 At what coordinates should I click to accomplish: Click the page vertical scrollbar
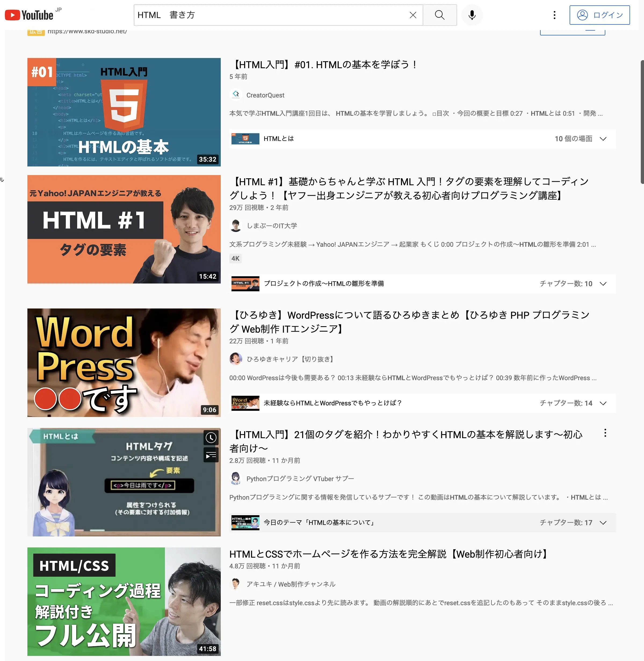click(x=642, y=122)
